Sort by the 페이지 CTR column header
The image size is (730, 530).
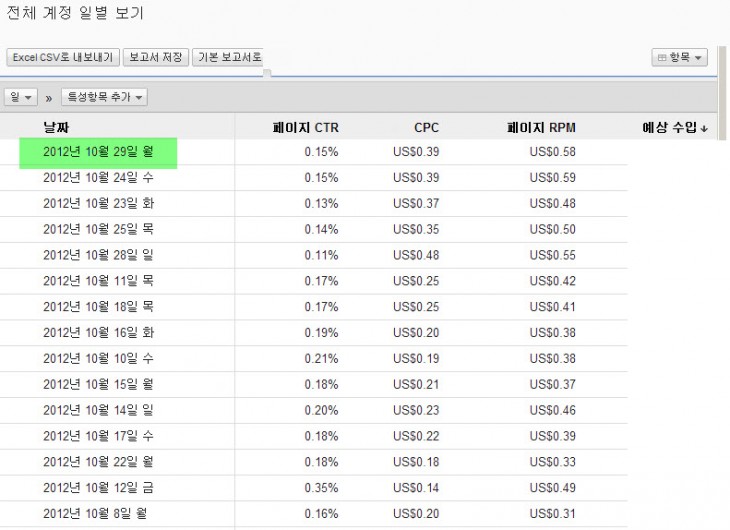pyautogui.click(x=305, y=127)
